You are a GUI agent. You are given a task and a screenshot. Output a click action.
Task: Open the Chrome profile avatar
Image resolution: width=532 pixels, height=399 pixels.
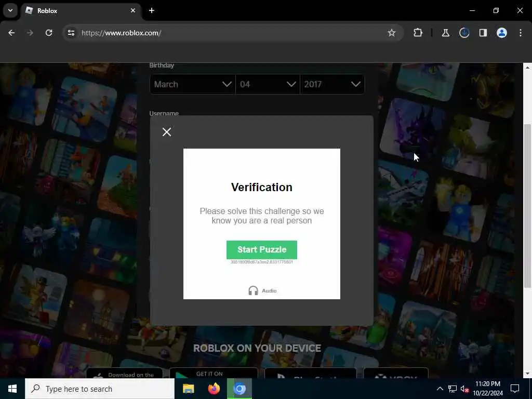[x=501, y=33]
